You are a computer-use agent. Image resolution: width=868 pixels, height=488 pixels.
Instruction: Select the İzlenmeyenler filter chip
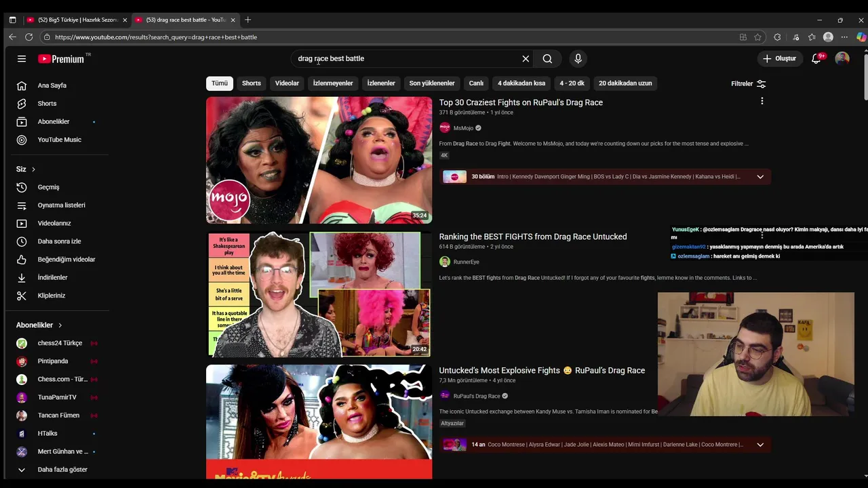click(x=333, y=83)
